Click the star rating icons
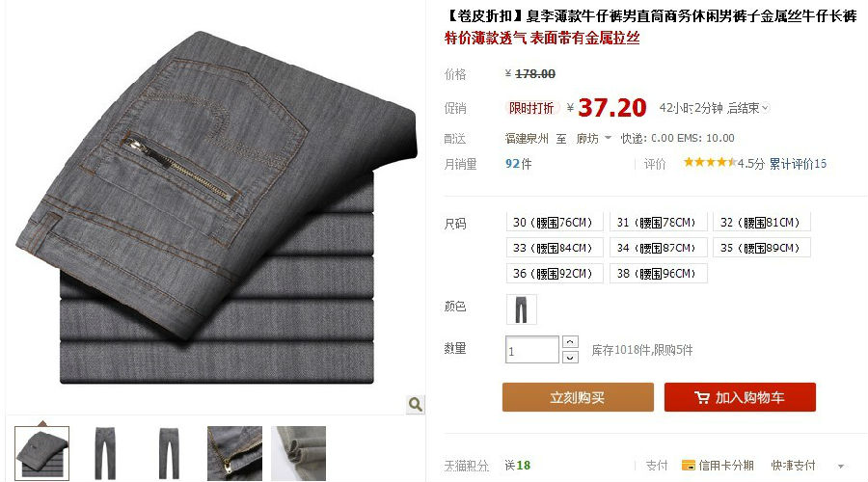The width and height of the screenshot is (868, 482). [710, 162]
